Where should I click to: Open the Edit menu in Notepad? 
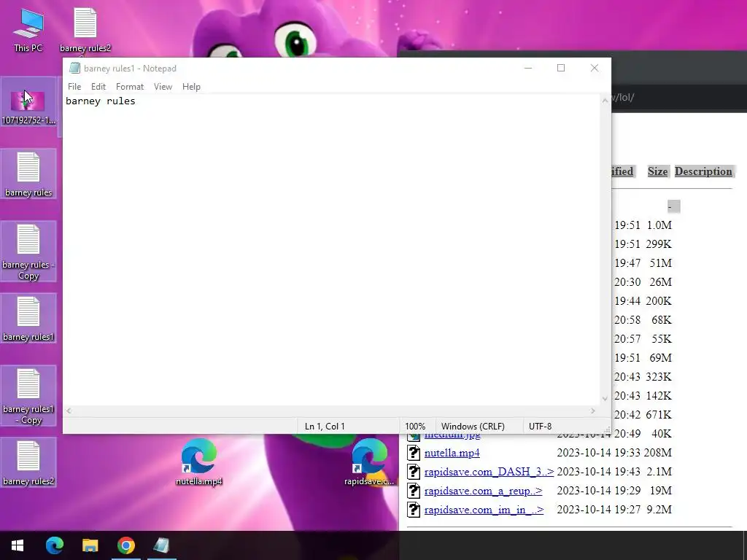98,87
